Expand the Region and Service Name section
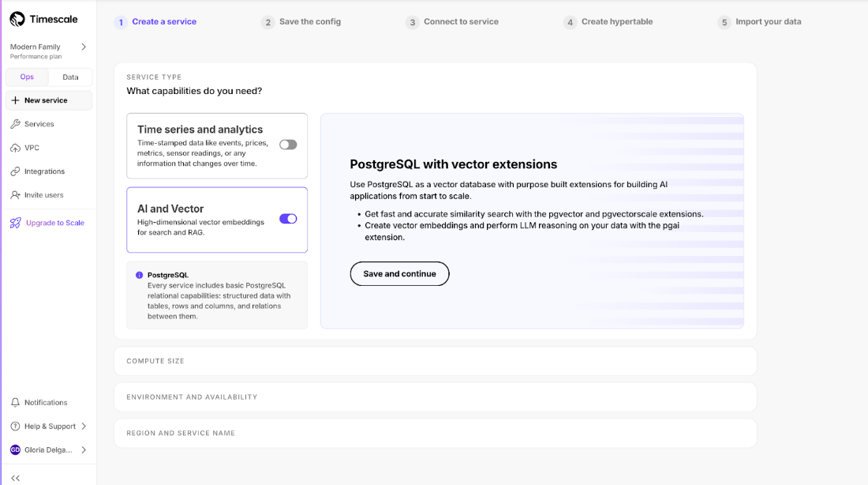This screenshot has height=485, width=868. click(x=435, y=433)
